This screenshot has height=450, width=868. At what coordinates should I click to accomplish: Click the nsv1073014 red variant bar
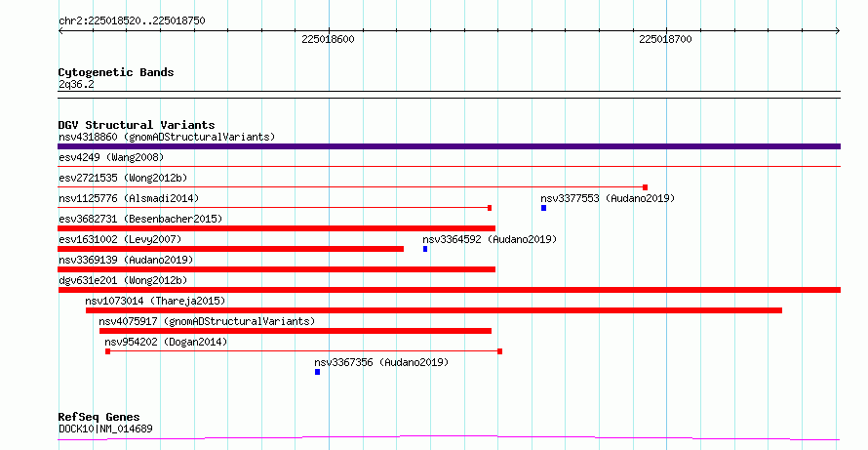click(x=434, y=310)
